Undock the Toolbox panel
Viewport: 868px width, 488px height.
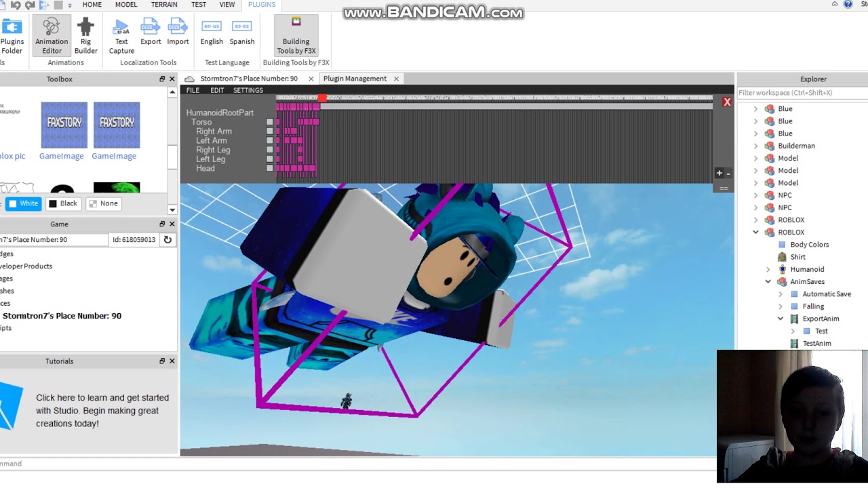162,79
